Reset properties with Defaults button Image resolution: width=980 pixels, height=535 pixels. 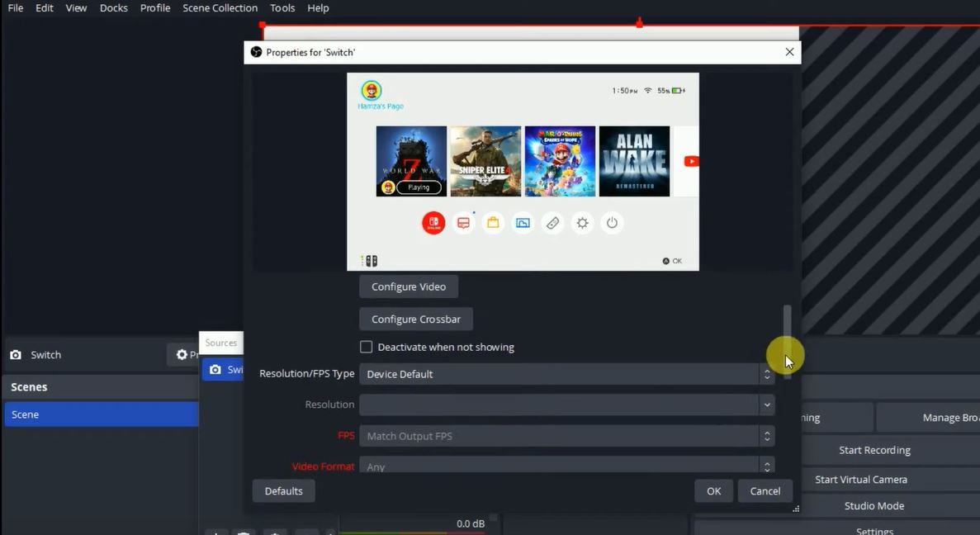tap(284, 490)
